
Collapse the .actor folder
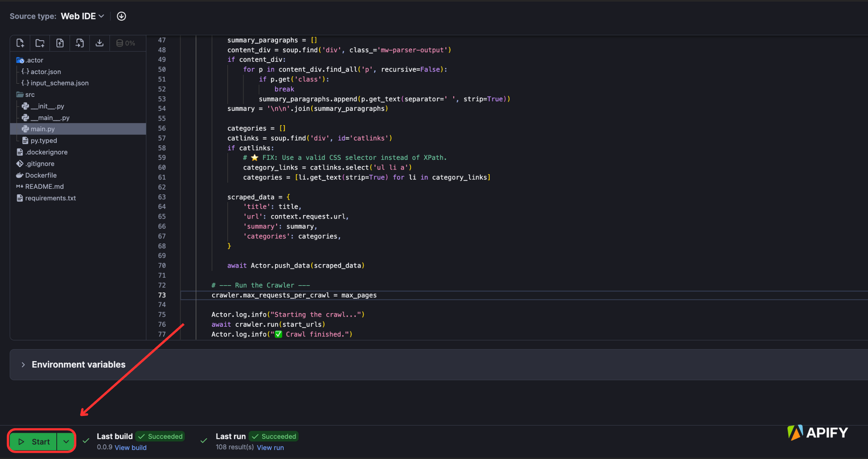tap(30, 60)
